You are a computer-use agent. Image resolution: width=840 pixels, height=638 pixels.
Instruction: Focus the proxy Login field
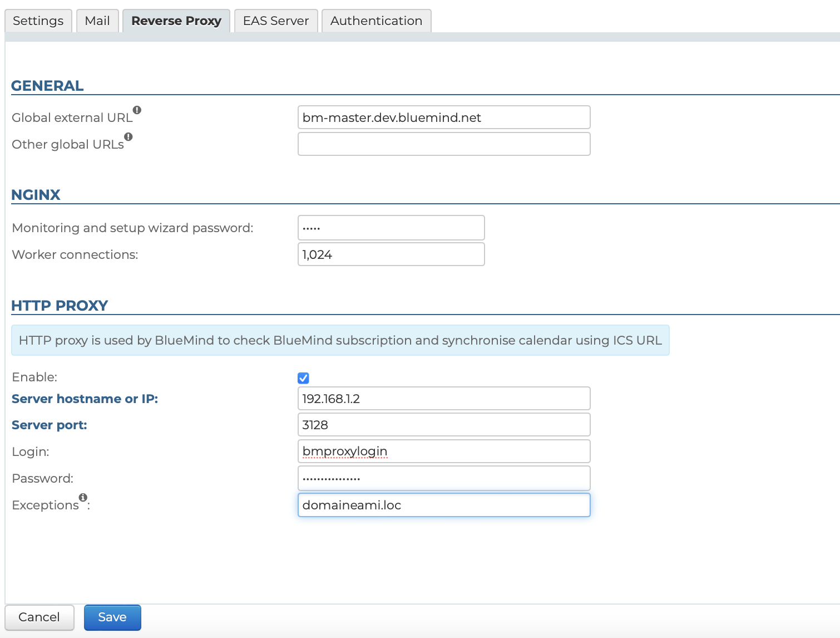click(x=443, y=451)
